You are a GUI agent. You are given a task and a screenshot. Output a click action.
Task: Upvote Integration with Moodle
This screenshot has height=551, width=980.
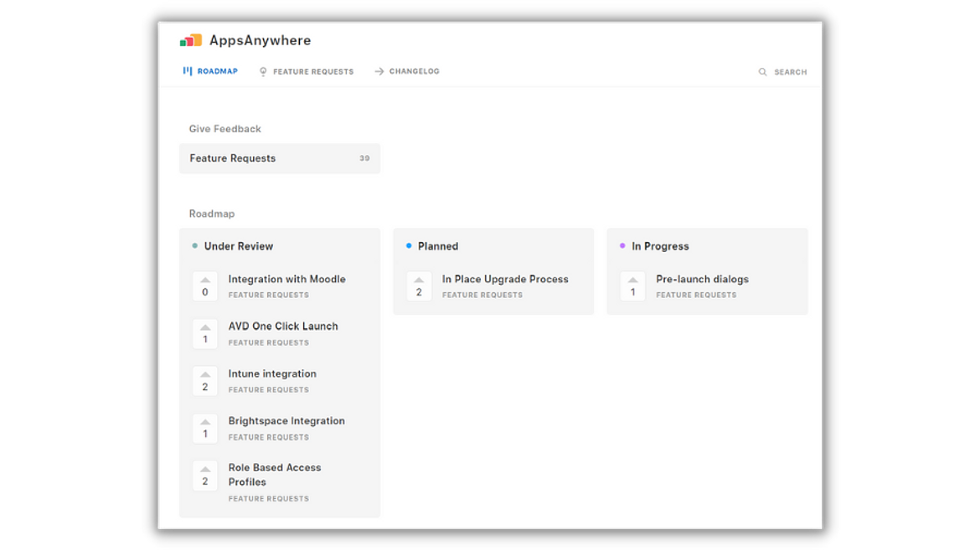205,286
